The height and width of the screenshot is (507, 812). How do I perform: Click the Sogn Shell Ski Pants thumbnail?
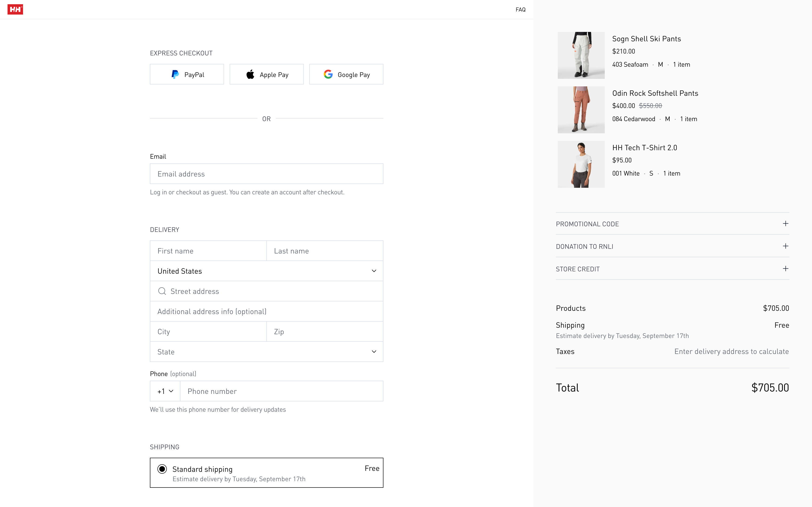[x=581, y=55]
